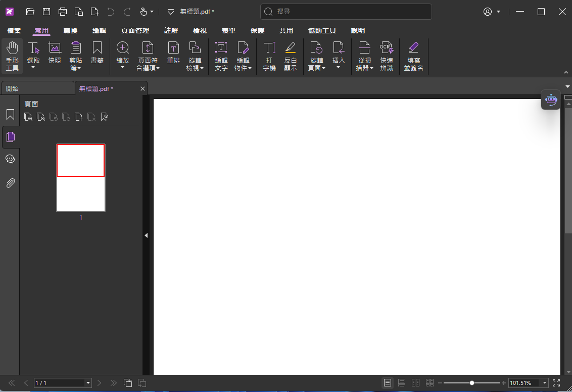Toggle single page view mode
This screenshot has width=572, height=392.
point(388,383)
